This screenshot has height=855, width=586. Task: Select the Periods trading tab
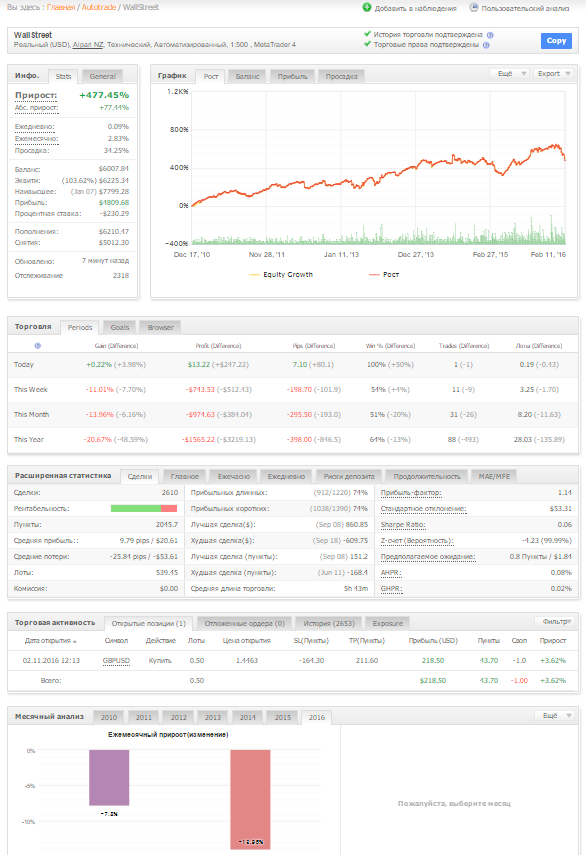click(80, 327)
